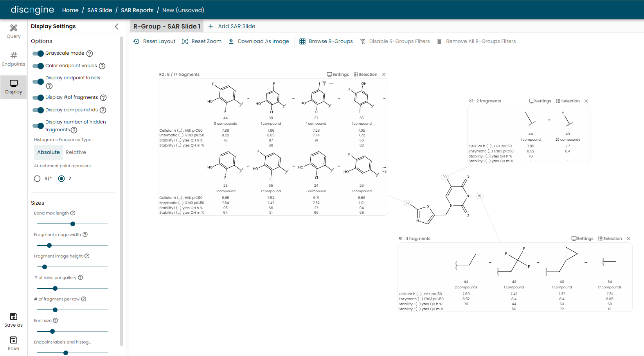Download the slide as image
The width and height of the screenshot is (644, 356).
pos(259,41)
